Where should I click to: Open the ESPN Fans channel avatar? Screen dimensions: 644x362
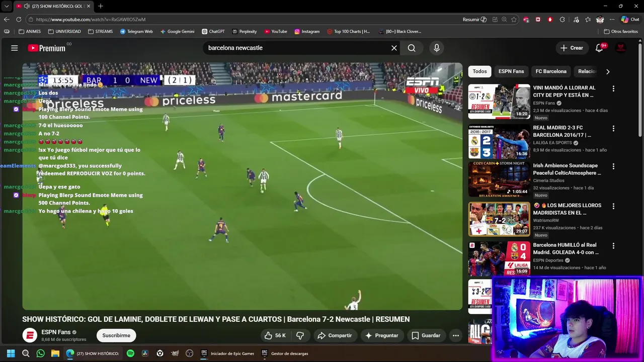(x=30, y=335)
